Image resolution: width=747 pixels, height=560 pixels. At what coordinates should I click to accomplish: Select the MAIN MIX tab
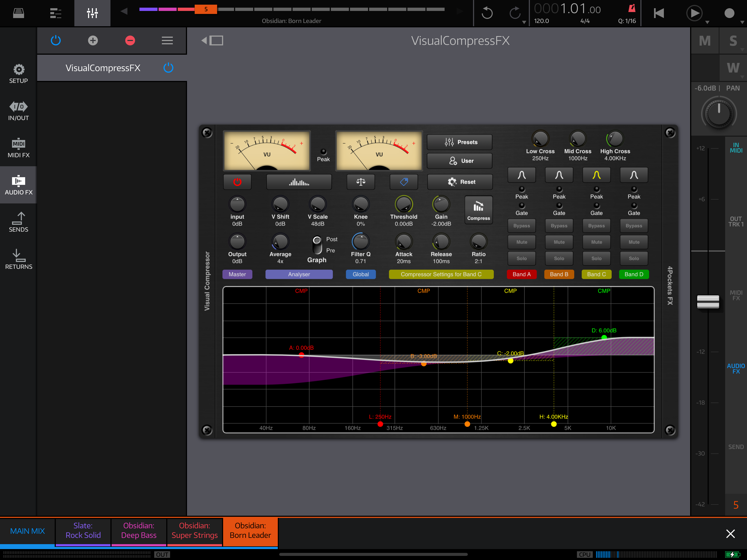pyautogui.click(x=27, y=531)
